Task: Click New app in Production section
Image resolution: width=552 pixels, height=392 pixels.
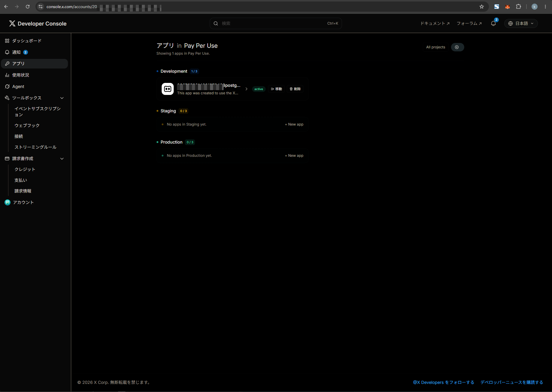Action: pyautogui.click(x=294, y=156)
